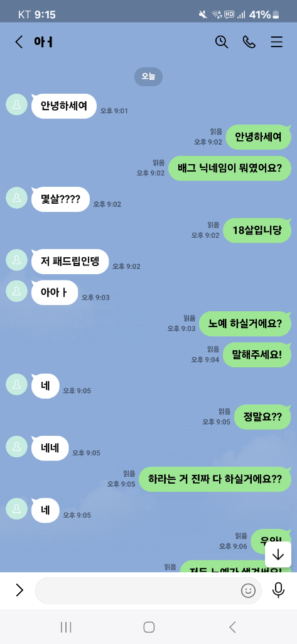Open Android recent apps navigation button
This screenshot has height=644, width=297.
click(x=66, y=627)
